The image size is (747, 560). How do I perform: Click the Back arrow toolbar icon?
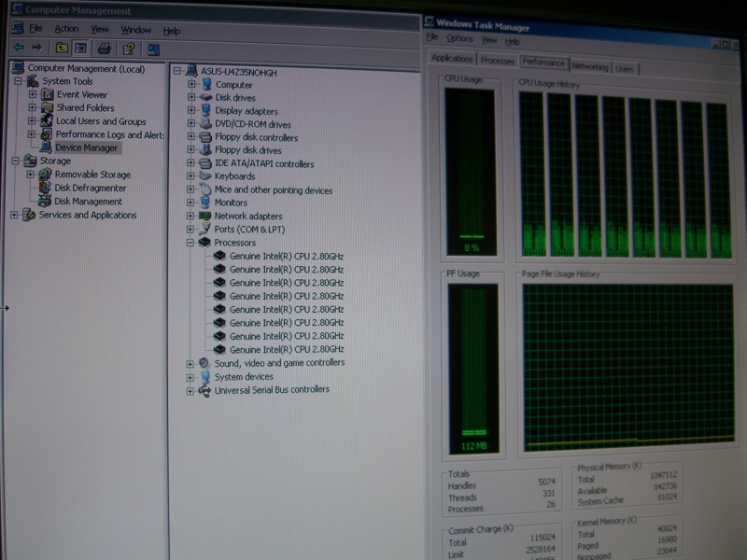pos(19,48)
